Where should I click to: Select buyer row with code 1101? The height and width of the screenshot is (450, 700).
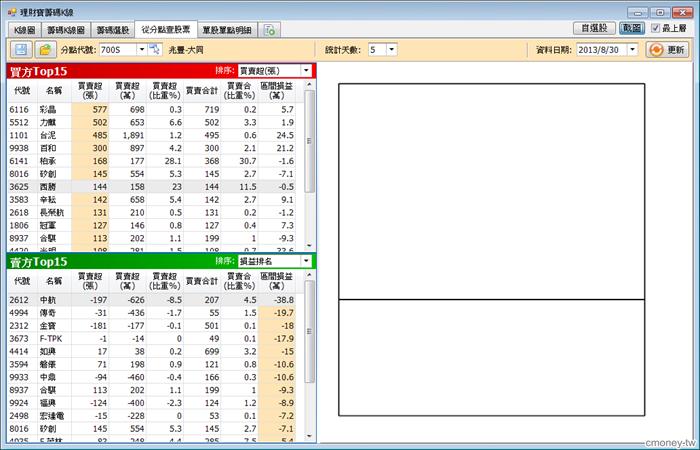tap(151, 135)
